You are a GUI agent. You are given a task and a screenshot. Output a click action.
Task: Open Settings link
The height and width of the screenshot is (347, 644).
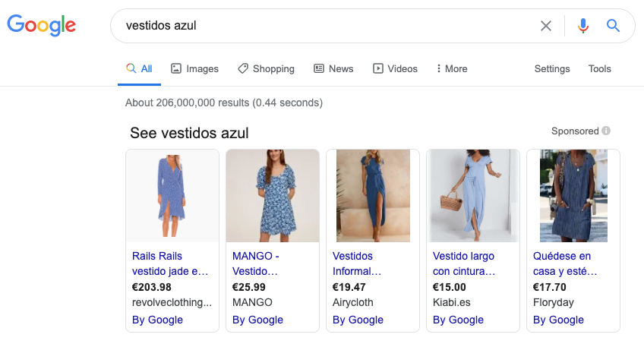click(552, 68)
